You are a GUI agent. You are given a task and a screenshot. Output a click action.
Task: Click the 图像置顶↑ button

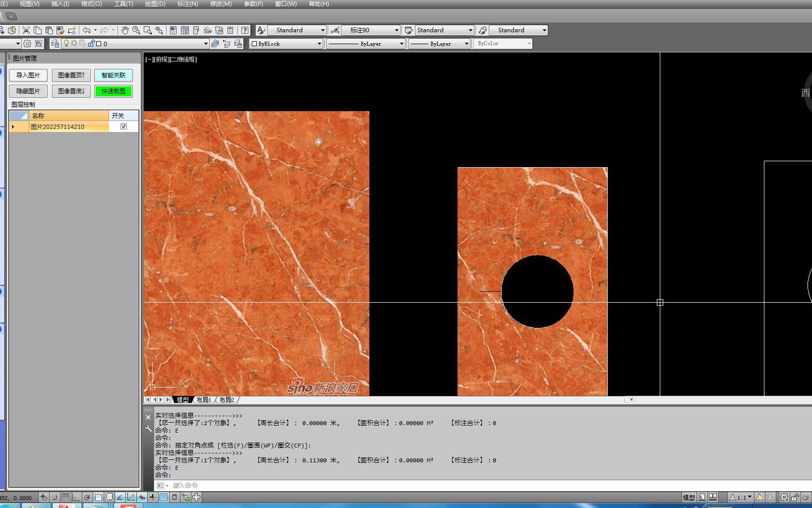point(71,75)
